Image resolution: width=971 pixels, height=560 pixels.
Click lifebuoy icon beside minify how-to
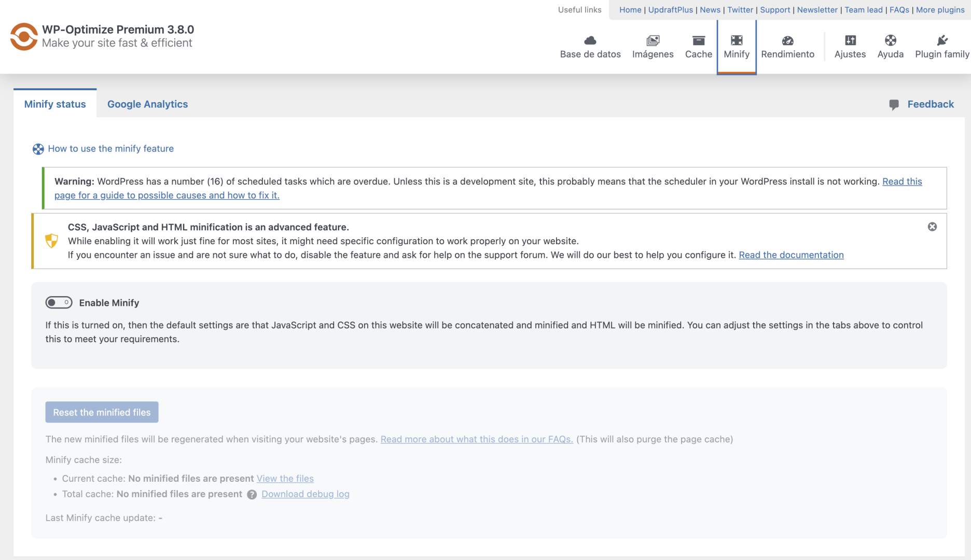[38, 149]
